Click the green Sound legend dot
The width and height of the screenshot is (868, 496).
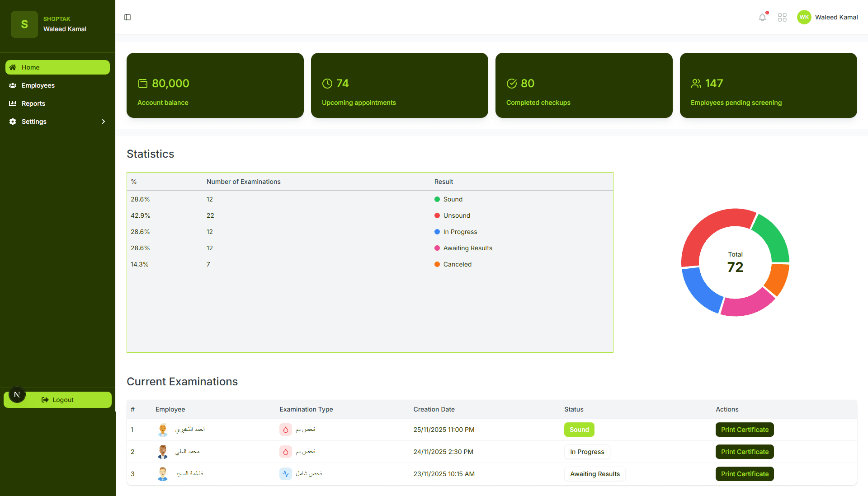pyautogui.click(x=437, y=199)
